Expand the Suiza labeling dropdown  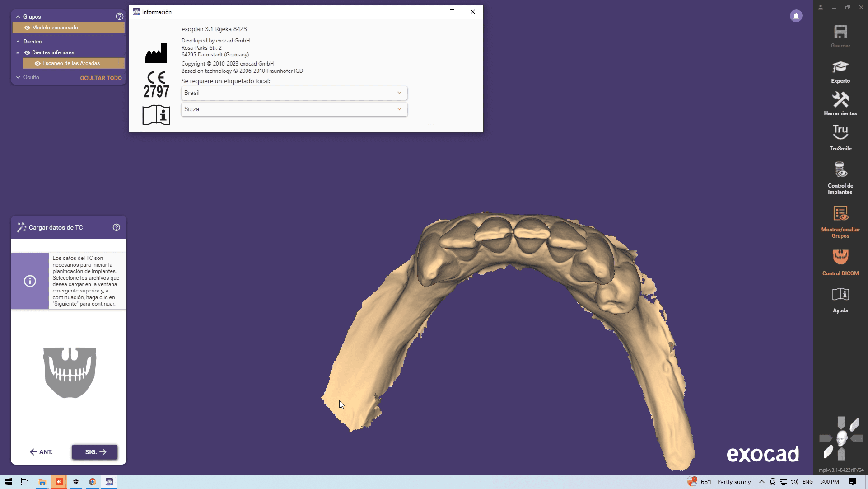[x=294, y=109]
